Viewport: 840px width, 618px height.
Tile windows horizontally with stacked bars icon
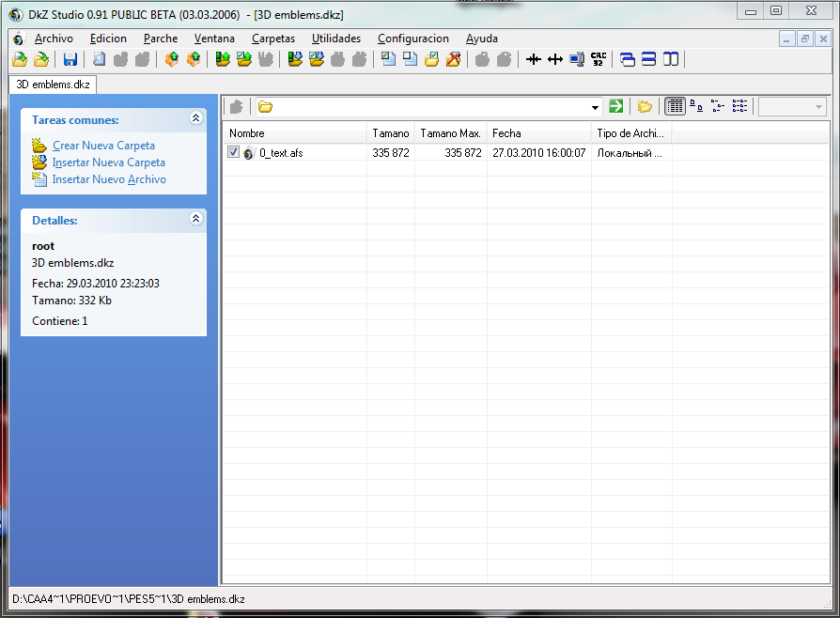pos(648,59)
